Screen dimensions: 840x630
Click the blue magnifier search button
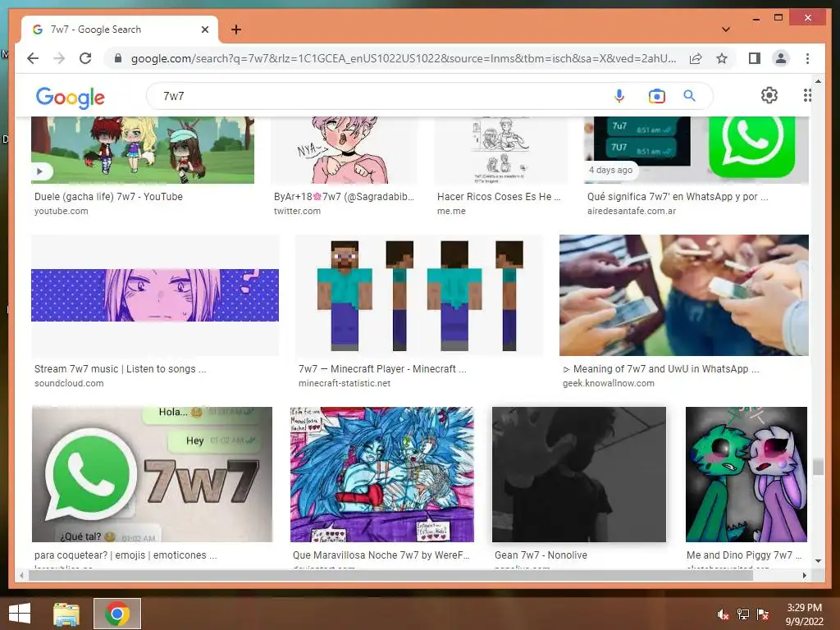(x=689, y=96)
